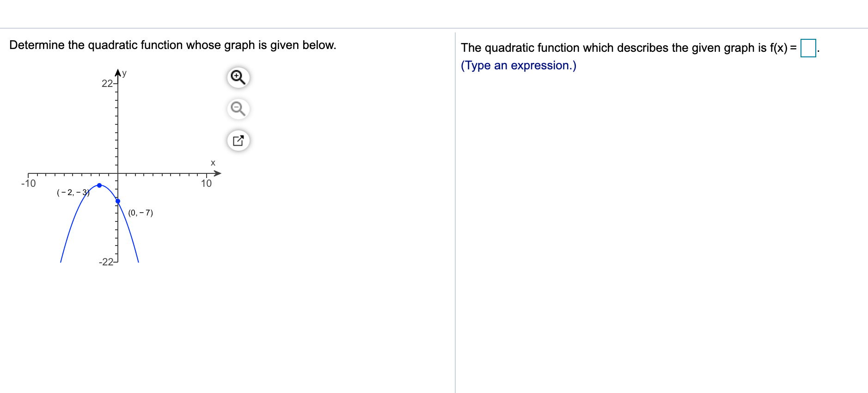Click the x-axis label on the graph
868x393 pixels.
[213, 163]
